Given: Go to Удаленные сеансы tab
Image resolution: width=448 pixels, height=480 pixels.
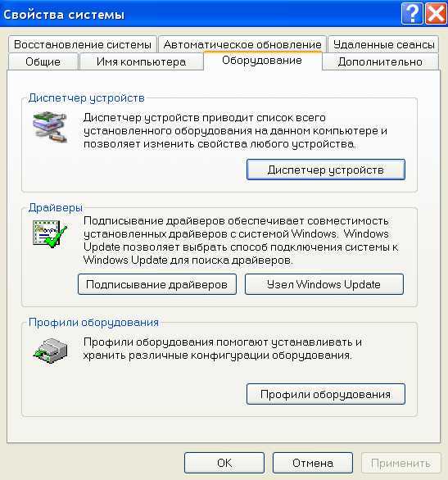Looking at the screenshot, I should 383,45.
